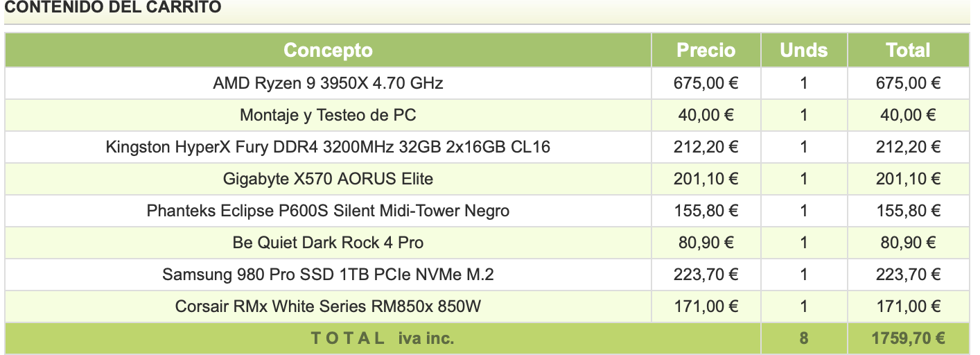Click the units cell for Gigabyte X570
This screenshot has height=355, width=980.
(x=804, y=179)
